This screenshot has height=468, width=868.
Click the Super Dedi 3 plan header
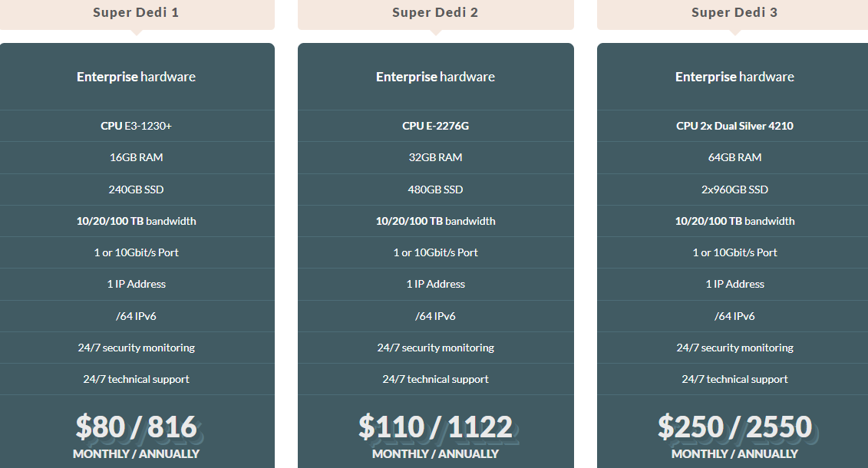[734, 12]
